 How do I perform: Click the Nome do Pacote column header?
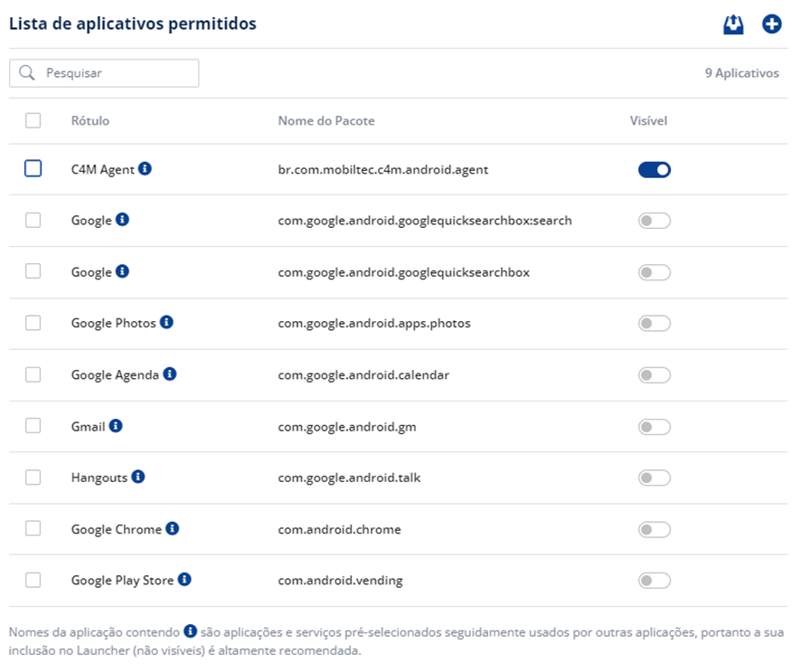coord(326,121)
